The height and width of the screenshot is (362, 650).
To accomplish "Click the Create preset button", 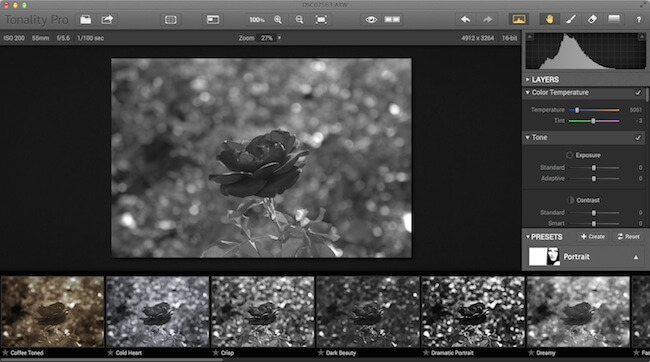I will pos(593,237).
